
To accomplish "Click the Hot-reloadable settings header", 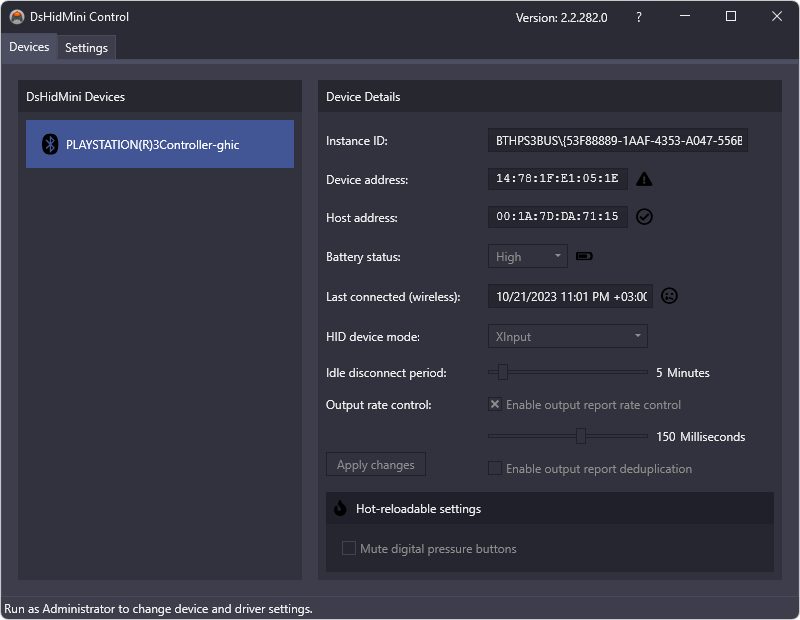I will point(549,508).
